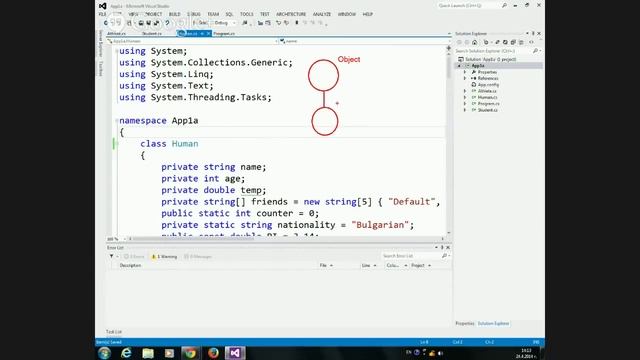The image size is (640, 360).
Task: Open the TOOLS menu
Action: click(247, 14)
